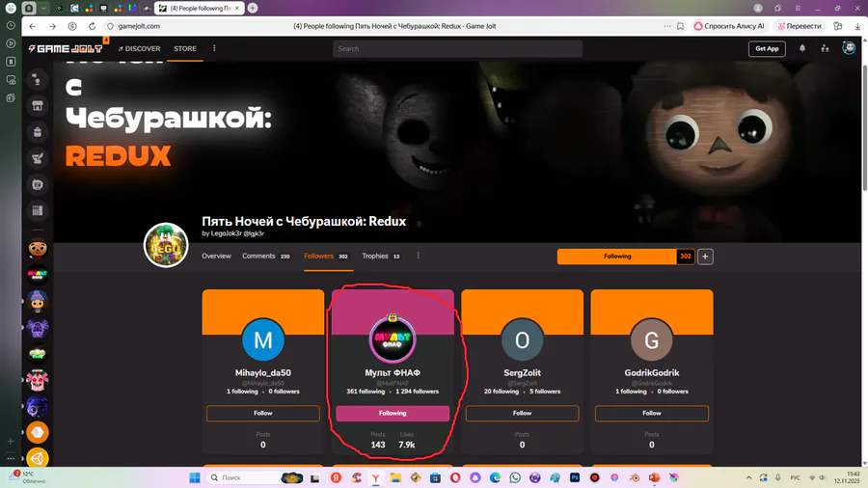Open the orange hexagon community icon in sidebar
Viewport: 868px width, 488px height.
pos(37,432)
